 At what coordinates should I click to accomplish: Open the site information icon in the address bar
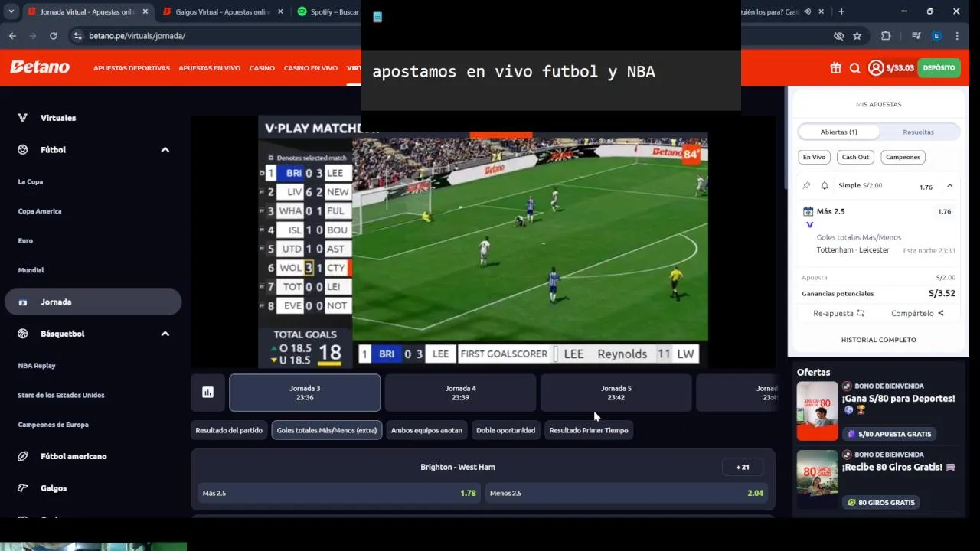77,36
